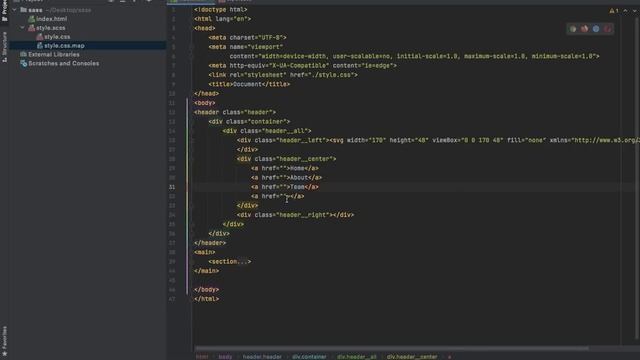The width and height of the screenshot is (640, 360).
Task: Click the closing body tag
Action: click(207, 289)
